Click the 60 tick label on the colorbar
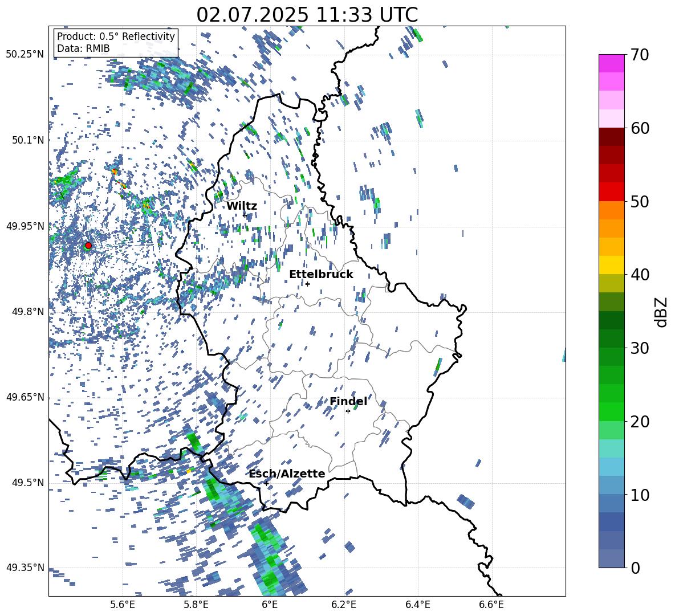The height and width of the screenshot is (616, 675). 640,128
